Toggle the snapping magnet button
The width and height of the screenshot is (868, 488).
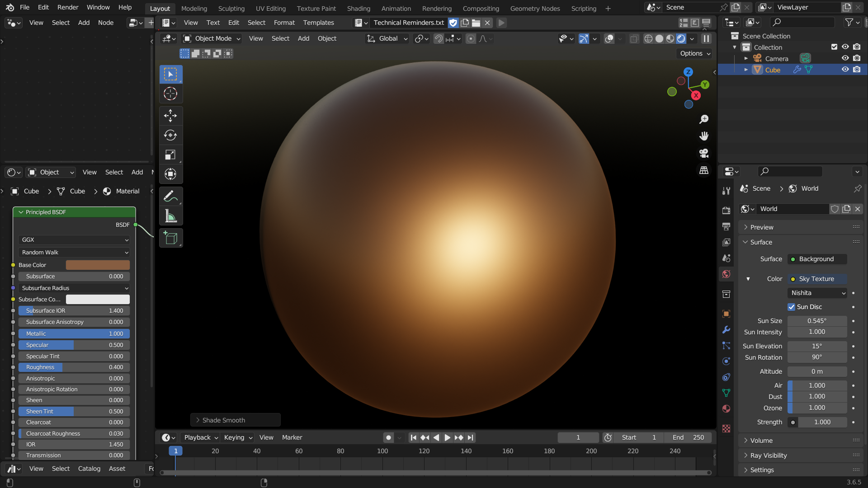click(439, 39)
